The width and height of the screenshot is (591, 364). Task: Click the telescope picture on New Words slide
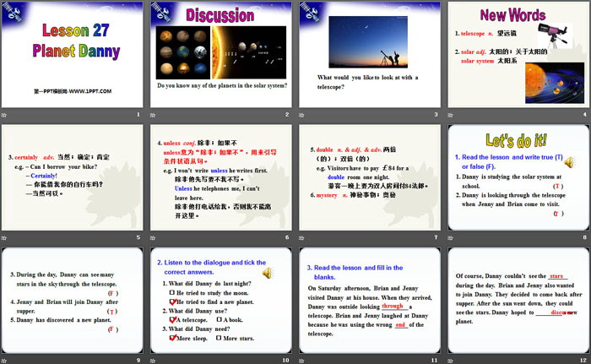[x=555, y=35]
